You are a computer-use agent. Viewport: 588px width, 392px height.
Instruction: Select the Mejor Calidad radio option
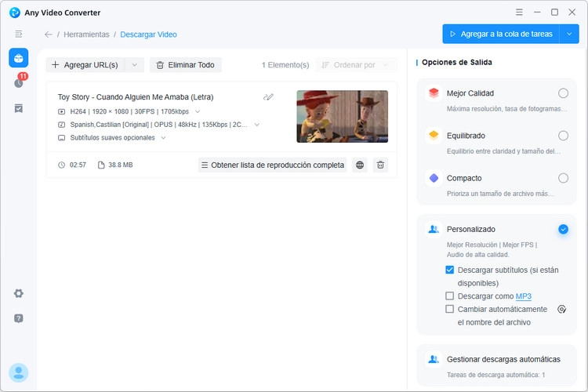(x=563, y=93)
